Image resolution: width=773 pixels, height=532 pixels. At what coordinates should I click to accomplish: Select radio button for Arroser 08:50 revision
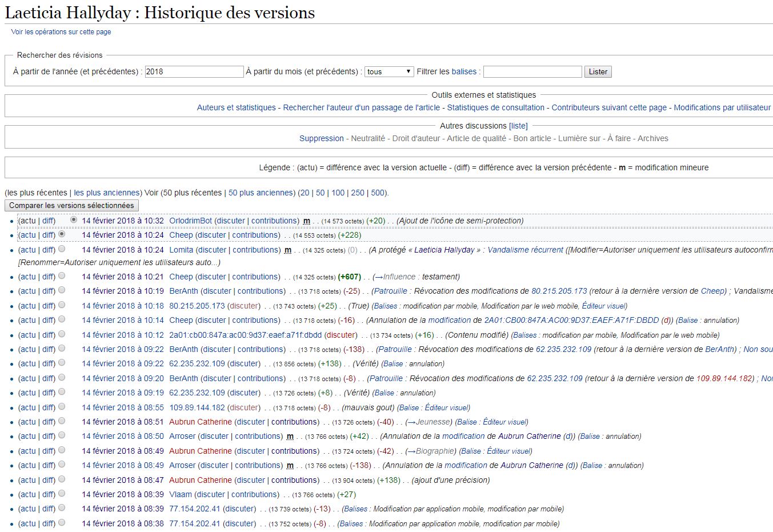point(62,435)
